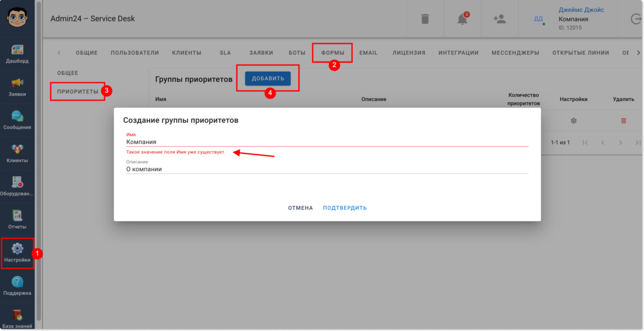
Task: Switch to the SLA tab
Action: (226, 53)
